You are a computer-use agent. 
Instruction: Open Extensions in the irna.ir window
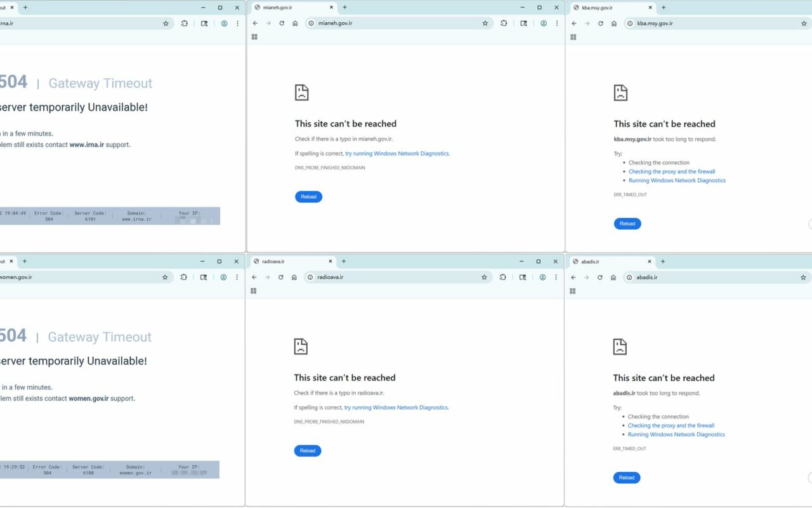click(184, 23)
